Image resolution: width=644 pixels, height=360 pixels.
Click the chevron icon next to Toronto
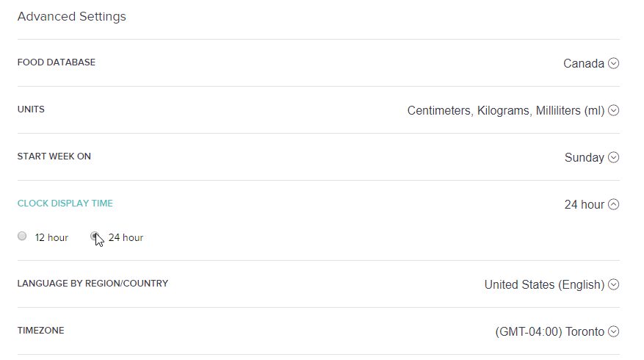pyautogui.click(x=614, y=331)
